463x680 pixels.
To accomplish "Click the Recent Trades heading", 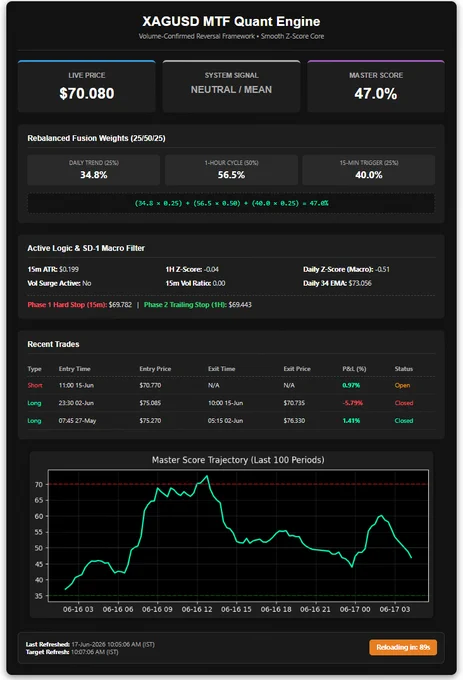I will click(53, 344).
